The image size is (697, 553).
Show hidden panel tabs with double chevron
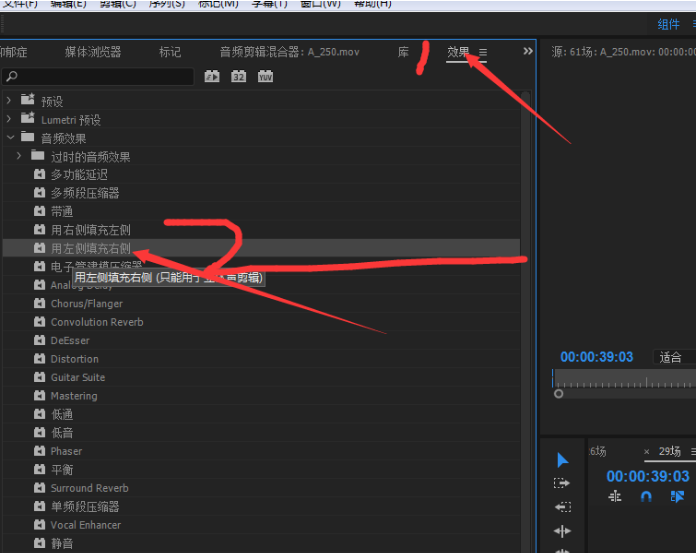point(528,51)
